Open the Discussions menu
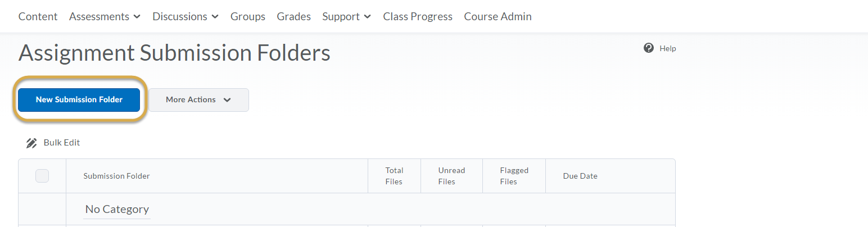 click(x=186, y=17)
